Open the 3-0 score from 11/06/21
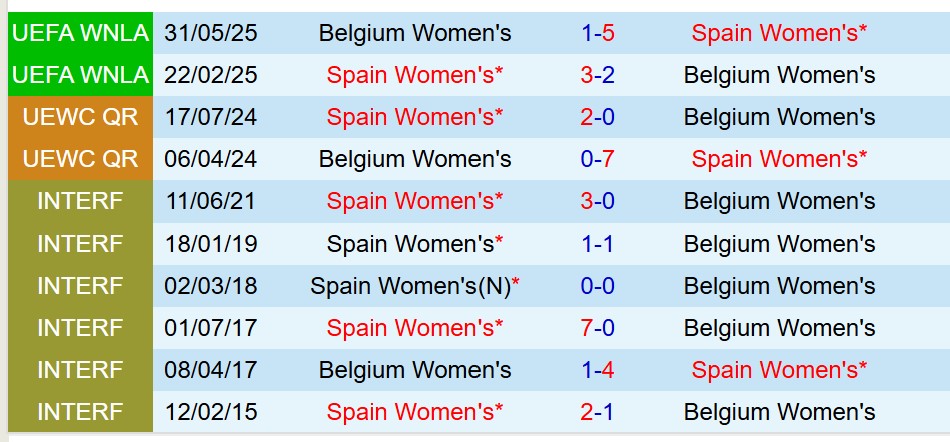The image size is (950, 442). [x=597, y=201]
